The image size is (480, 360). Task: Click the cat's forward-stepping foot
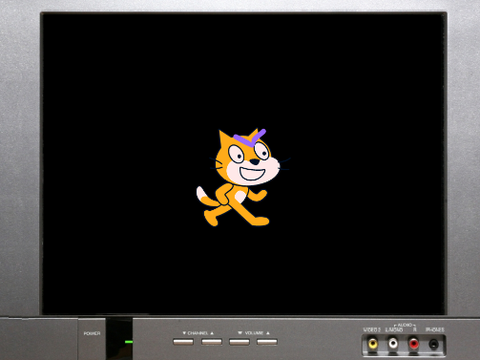258,221
